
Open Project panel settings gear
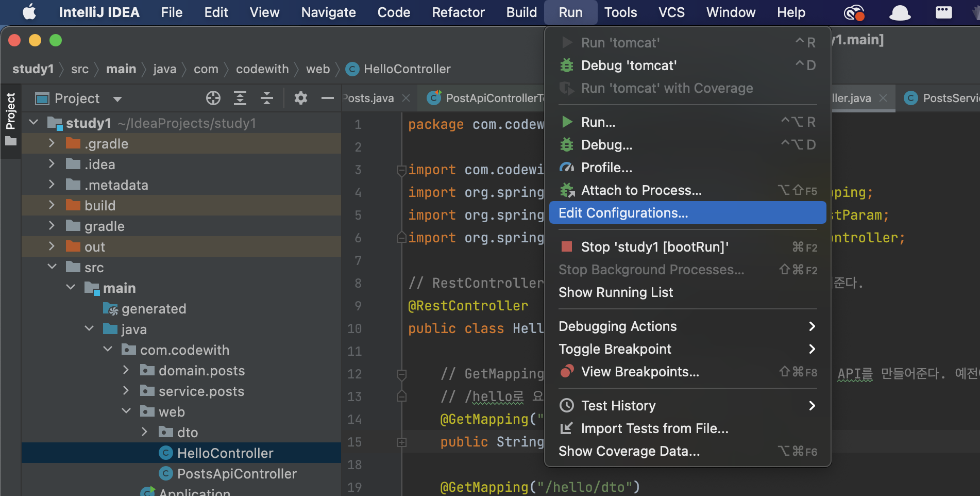pos(301,98)
